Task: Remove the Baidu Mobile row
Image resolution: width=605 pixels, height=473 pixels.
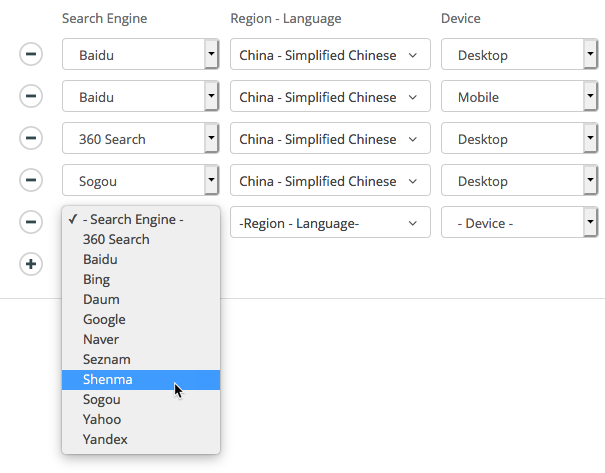Action: pyautogui.click(x=31, y=96)
